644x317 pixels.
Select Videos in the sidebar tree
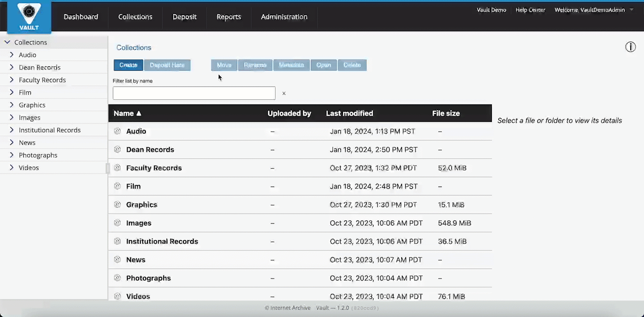pyautogui.click(x=29, y=167)
